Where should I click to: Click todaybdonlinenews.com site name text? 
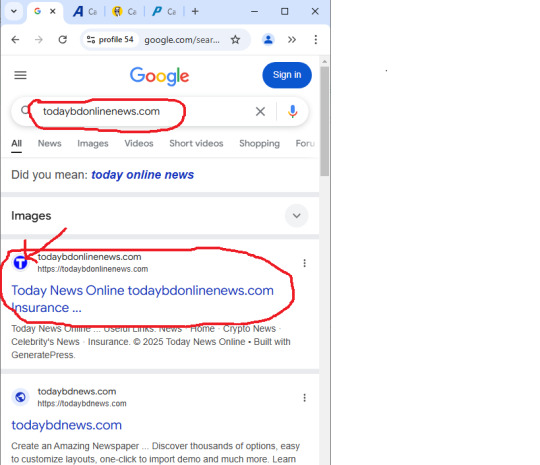tap(89, 257)
